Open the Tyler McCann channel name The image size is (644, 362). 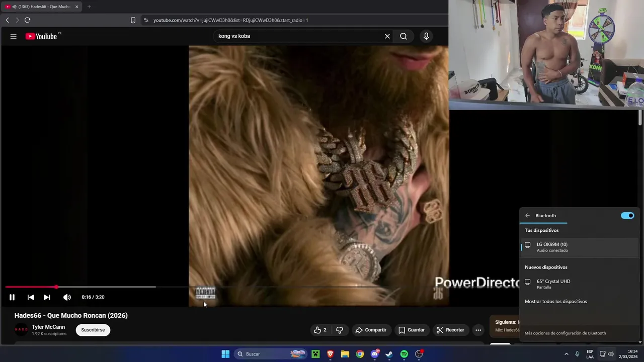click(x=48, y=327)
